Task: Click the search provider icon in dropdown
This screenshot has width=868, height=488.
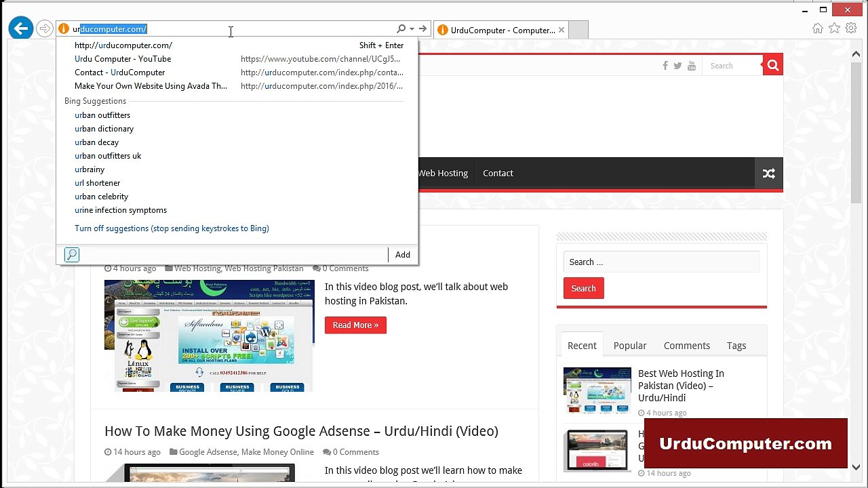Action: tap(72, 255)
